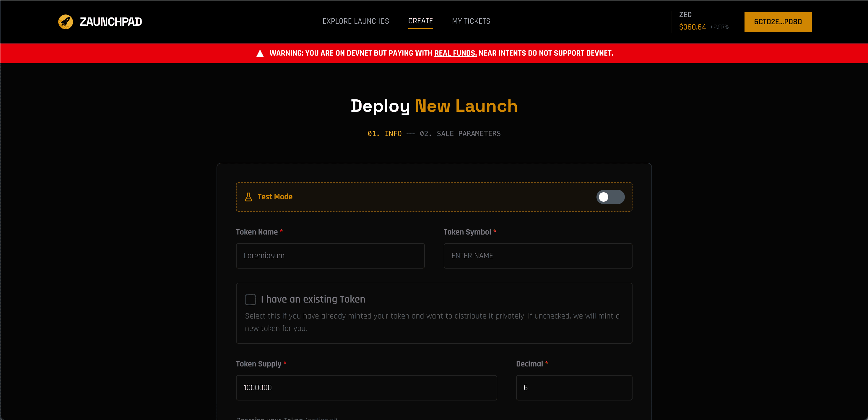The width and height of the screenshot is (868, 420).
Task: Enable the Test Mode toggle
Action: (611, 197)
